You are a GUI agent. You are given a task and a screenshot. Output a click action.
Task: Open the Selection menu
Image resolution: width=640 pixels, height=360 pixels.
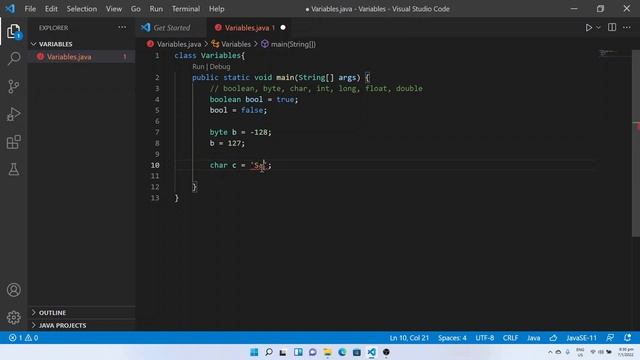tap(82, 9)
